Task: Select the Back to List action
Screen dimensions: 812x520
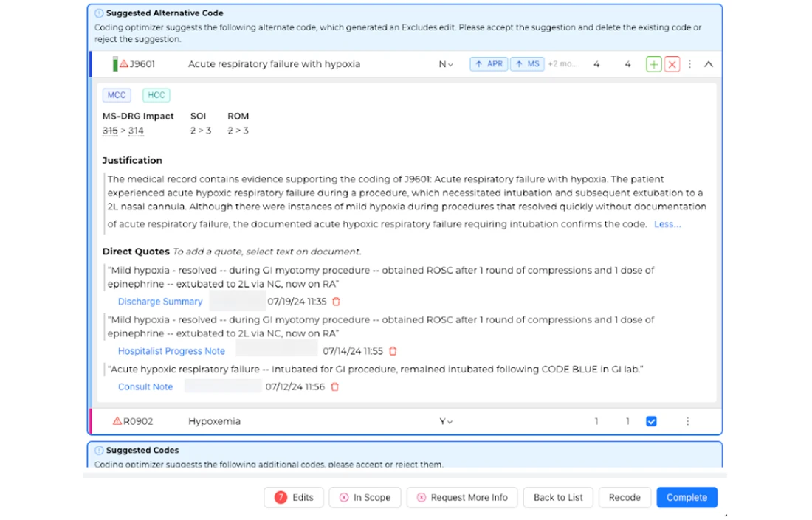Action: 557,497
